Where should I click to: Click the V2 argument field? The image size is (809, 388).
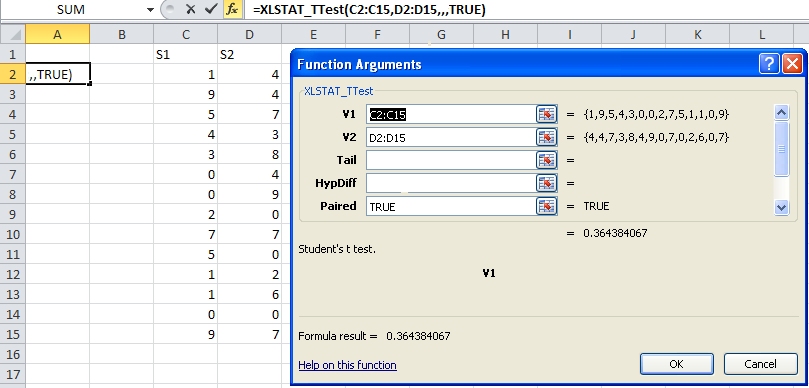tap(451, 137)
